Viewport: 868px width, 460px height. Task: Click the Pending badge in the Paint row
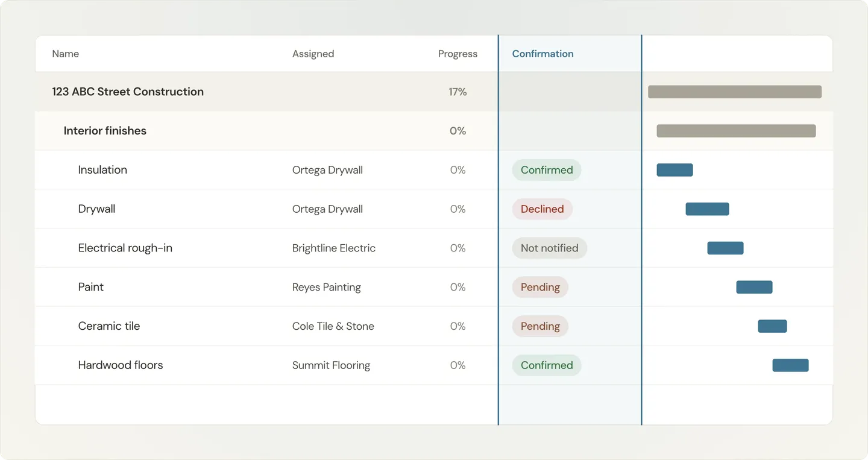pyautogui.click(x=540, y=287)
